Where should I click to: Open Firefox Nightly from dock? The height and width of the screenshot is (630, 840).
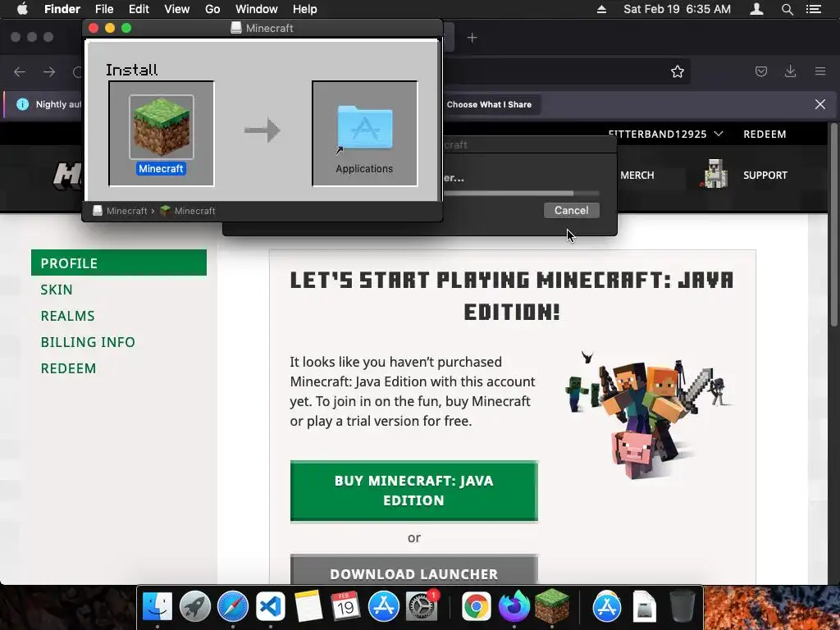514,606
